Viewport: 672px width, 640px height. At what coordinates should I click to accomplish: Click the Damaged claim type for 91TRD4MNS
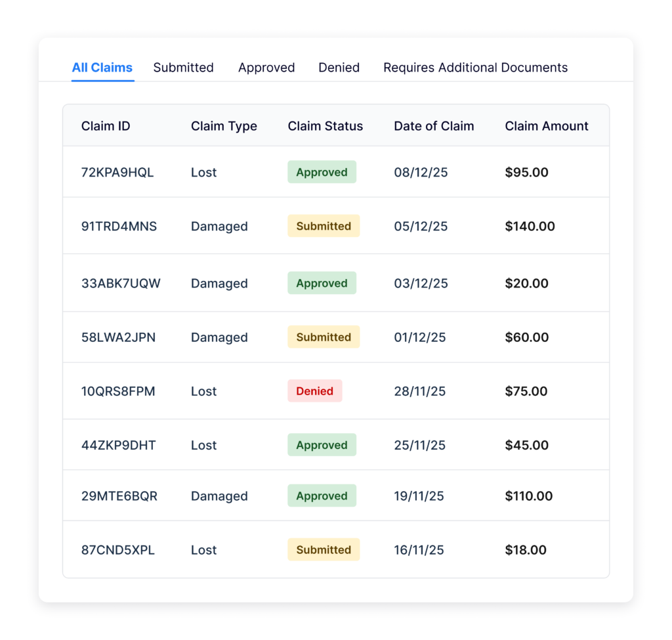pos(219,226)
